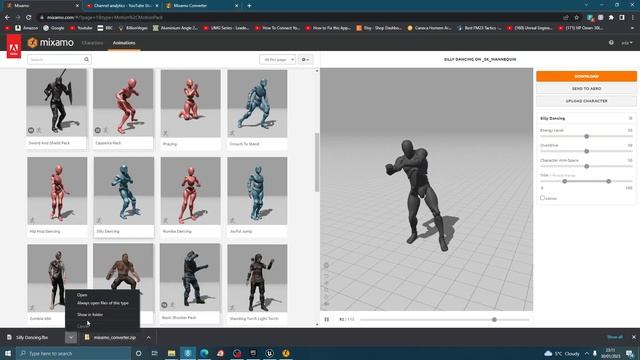Click the browser forward arrow
The image size is (640, 360).
coord(18,18)
